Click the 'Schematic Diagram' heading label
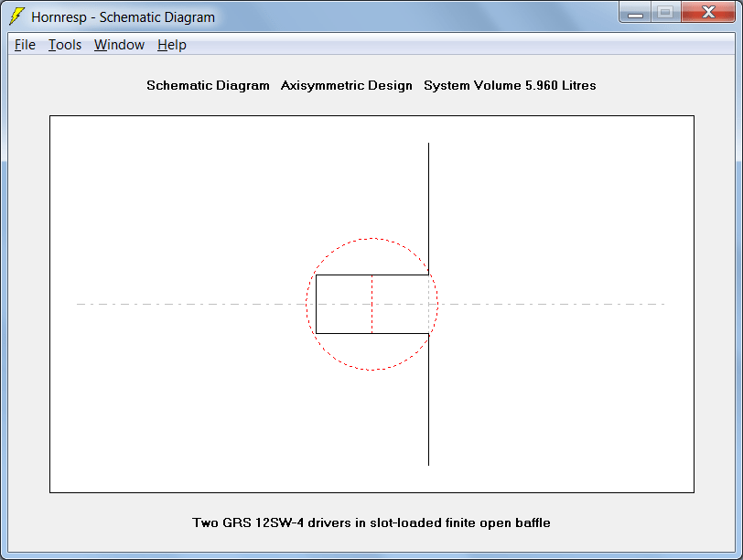 tap(208, 85)
